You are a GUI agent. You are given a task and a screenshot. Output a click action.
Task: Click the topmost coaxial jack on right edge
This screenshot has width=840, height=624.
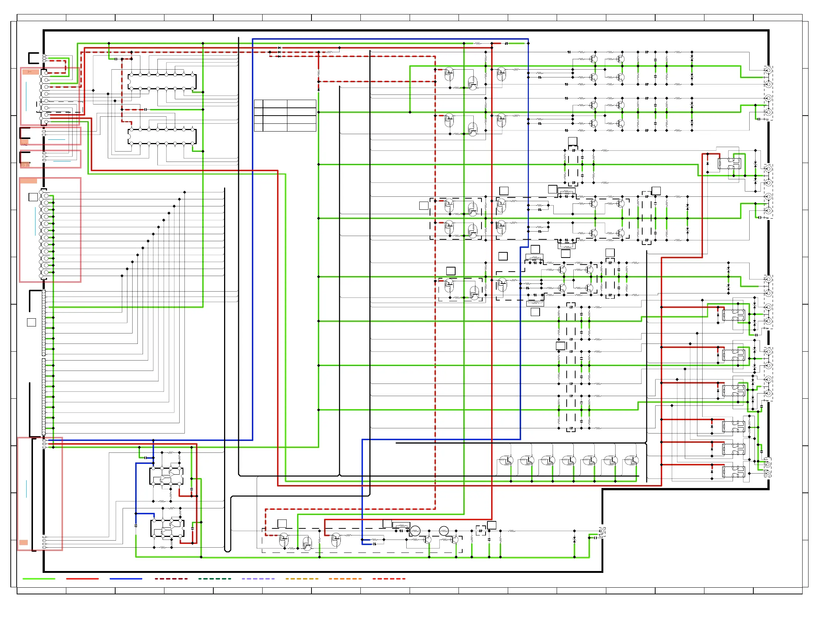click(768, 70)
